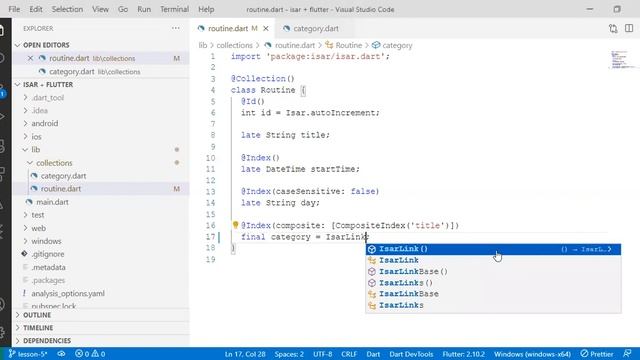Click the category breadcrumb
Image resolution: width=640 pixels, height=360 pixels.
[x=392, y=45]
